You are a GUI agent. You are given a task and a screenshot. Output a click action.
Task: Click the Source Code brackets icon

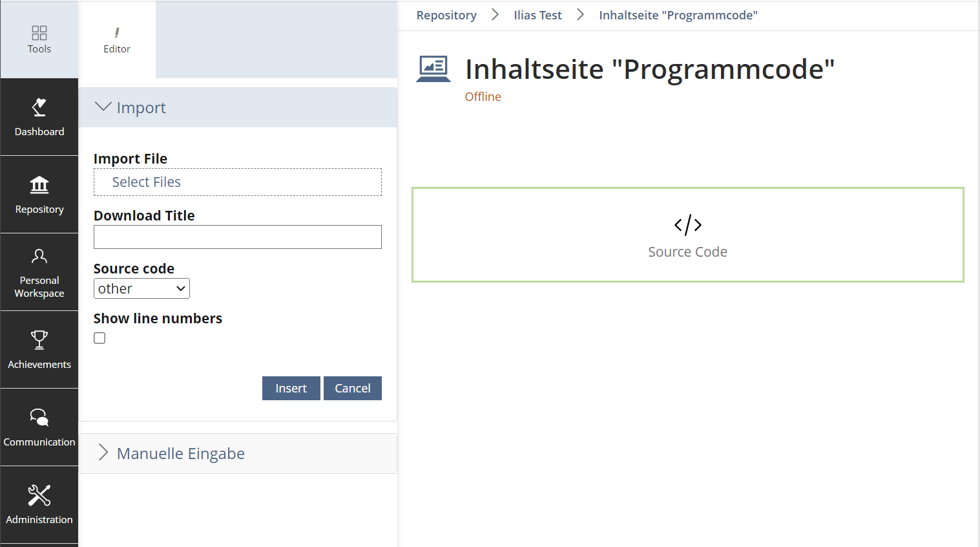coord(687,225)
